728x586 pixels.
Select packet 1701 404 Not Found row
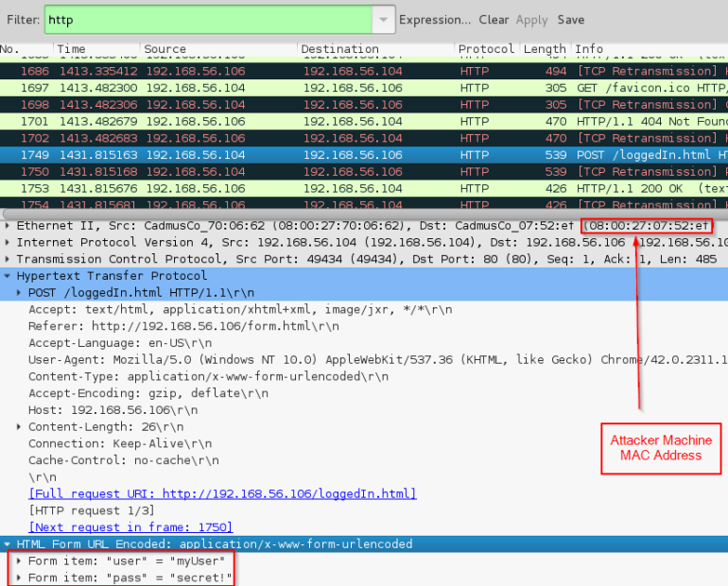pos(364,121)
